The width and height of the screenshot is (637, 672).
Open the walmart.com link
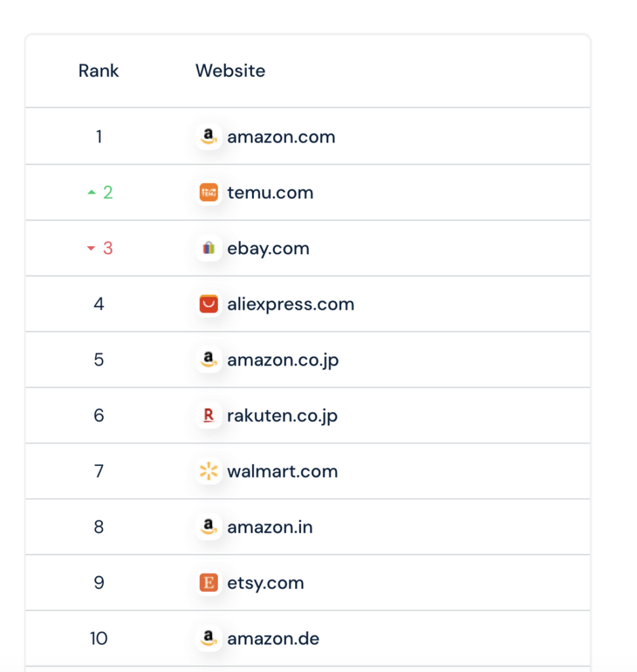point(282,472)
